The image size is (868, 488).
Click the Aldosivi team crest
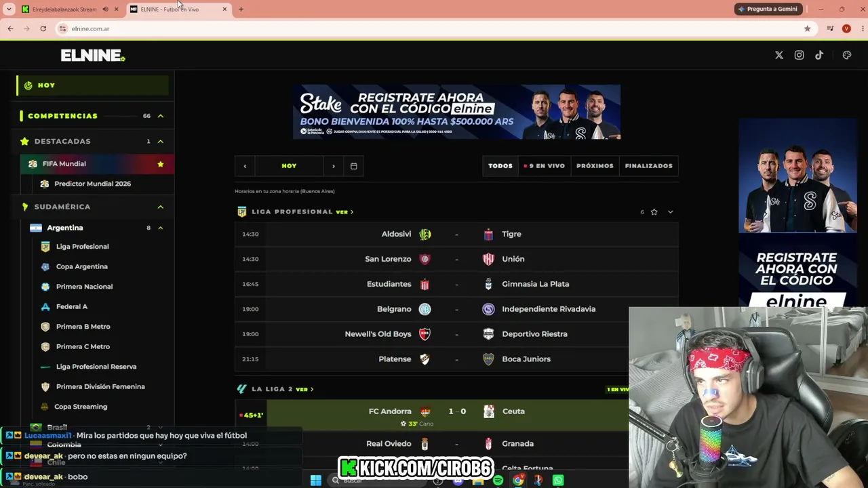click(425, 235)
